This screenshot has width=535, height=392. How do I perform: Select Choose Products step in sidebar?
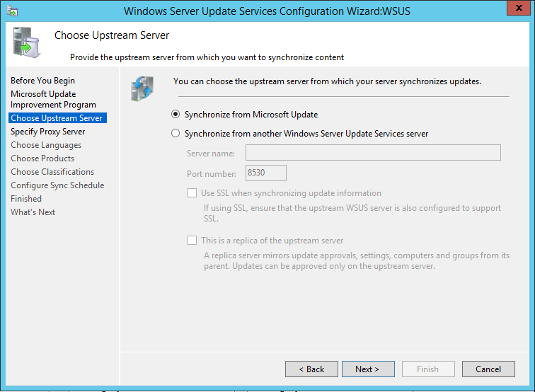click(x=42, y=158)
